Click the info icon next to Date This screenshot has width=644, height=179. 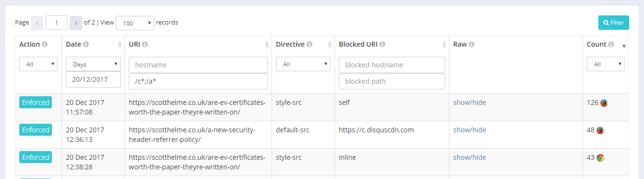86,44
